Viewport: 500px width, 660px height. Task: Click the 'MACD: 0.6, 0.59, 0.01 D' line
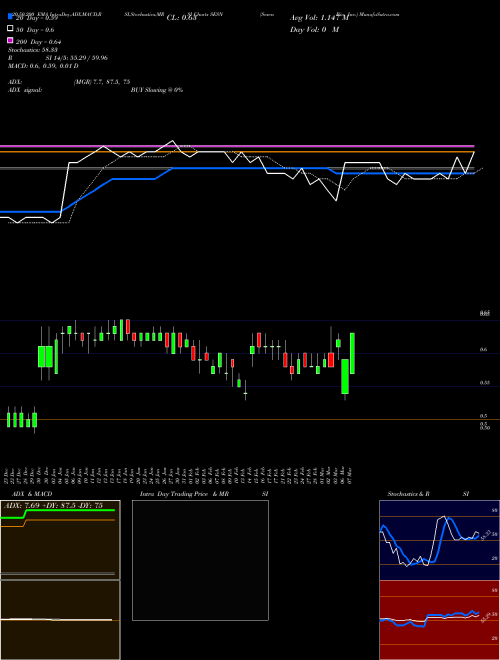click(x=43, y=66)
